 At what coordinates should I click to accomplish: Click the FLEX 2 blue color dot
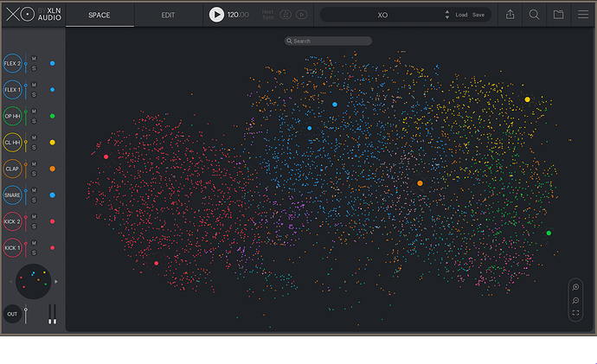click(52, 63)
